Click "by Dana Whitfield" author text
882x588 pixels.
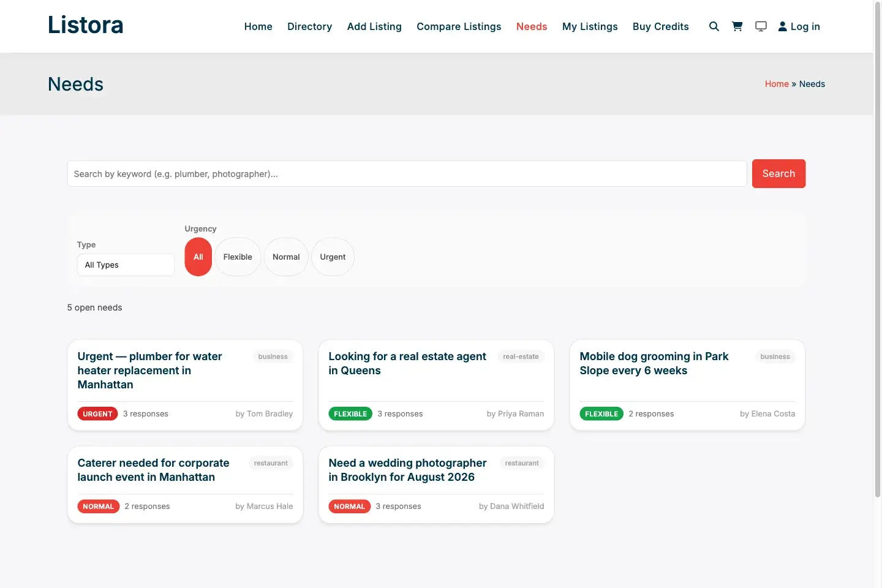[x=511, y=507]
